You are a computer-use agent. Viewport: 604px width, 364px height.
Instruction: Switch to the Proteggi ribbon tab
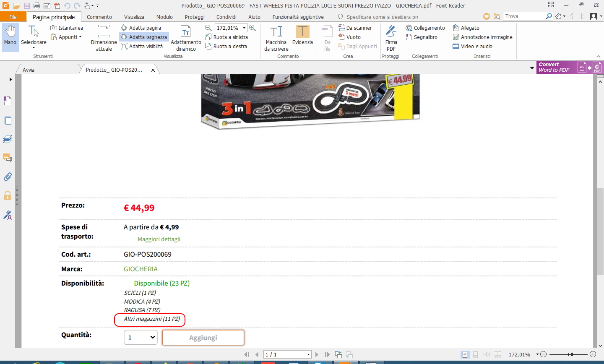point(195,17)
